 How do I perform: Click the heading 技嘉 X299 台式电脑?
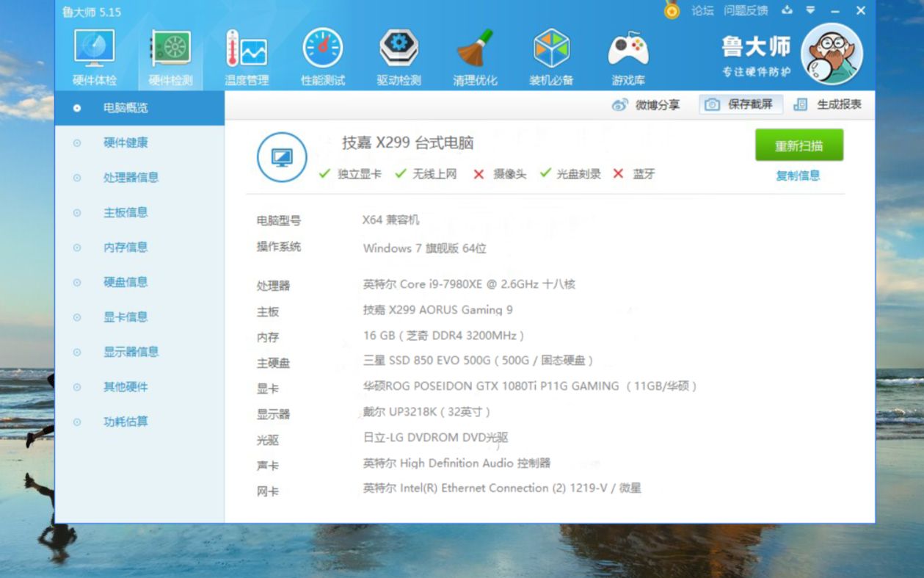[x=407, y=143]
